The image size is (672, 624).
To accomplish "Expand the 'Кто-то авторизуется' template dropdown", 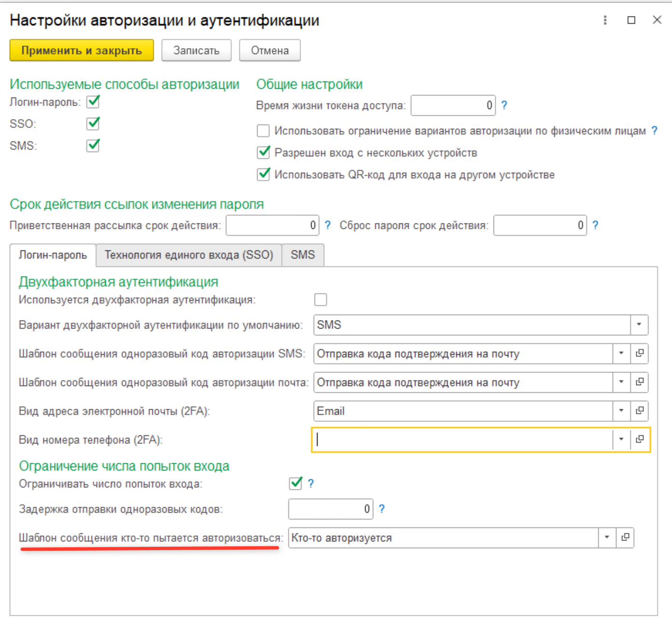I will coord(607,537).
